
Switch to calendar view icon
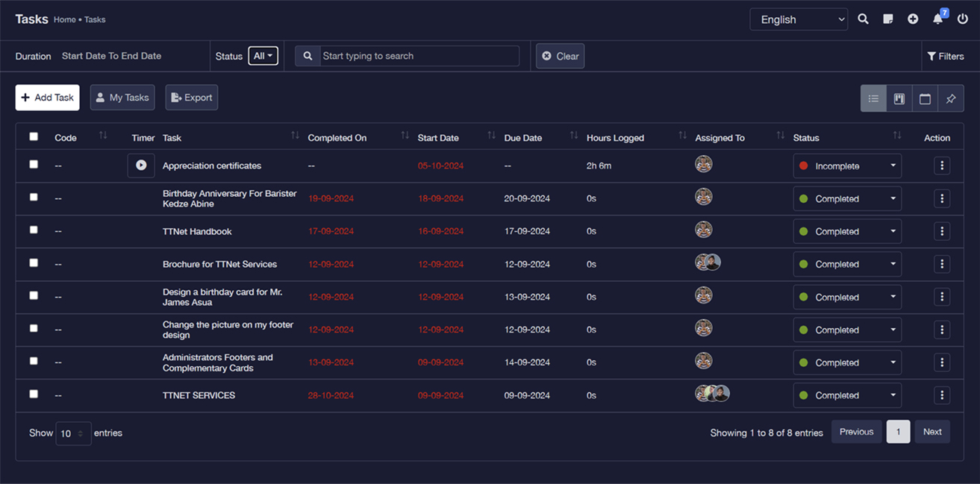[x=925, y=98]
